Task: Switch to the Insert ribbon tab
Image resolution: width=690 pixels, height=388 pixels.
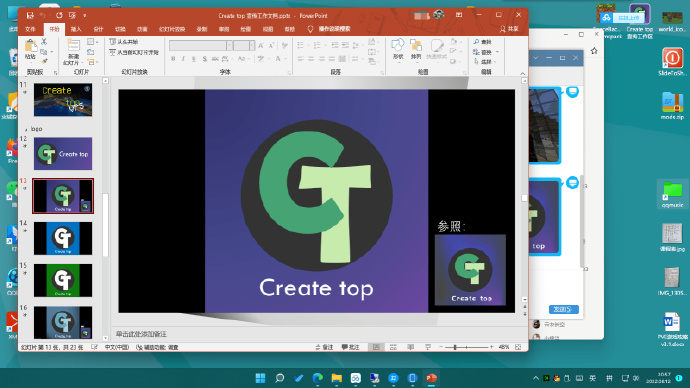Action: 76,29
